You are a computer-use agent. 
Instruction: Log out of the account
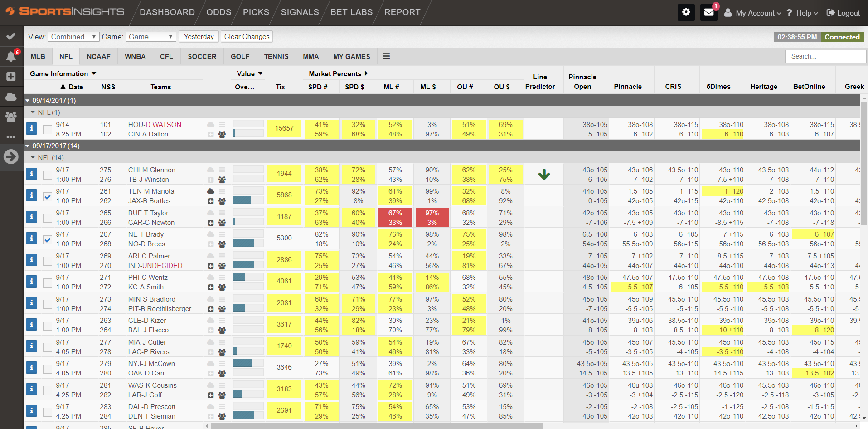pos(843,13)
